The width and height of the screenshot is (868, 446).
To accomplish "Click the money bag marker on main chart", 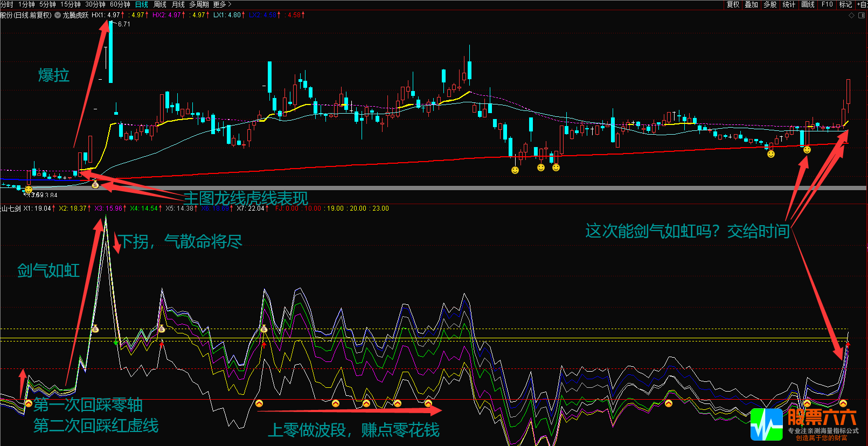I will tap(95, 185).
